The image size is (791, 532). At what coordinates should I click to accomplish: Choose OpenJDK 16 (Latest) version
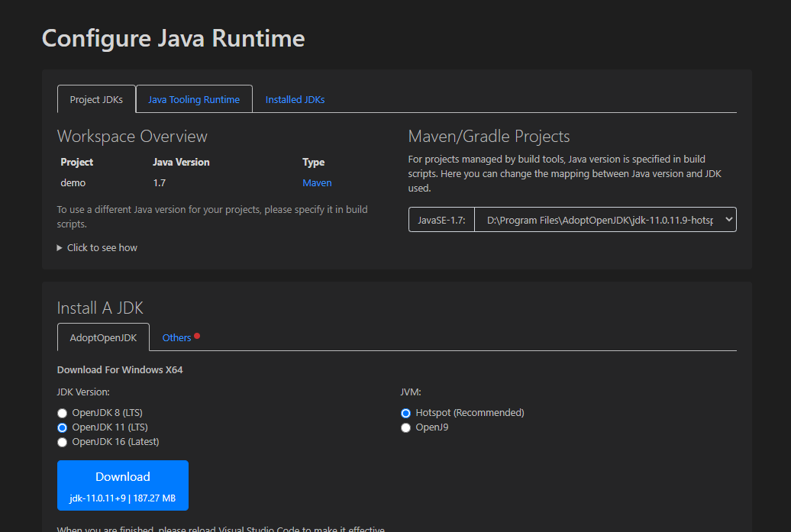(x=62, y=442)
